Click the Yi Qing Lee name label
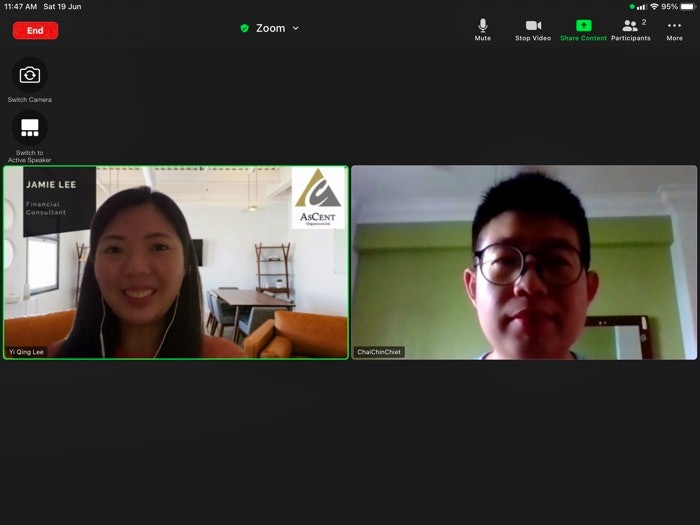700x525 pixels. tap(26, 352)
